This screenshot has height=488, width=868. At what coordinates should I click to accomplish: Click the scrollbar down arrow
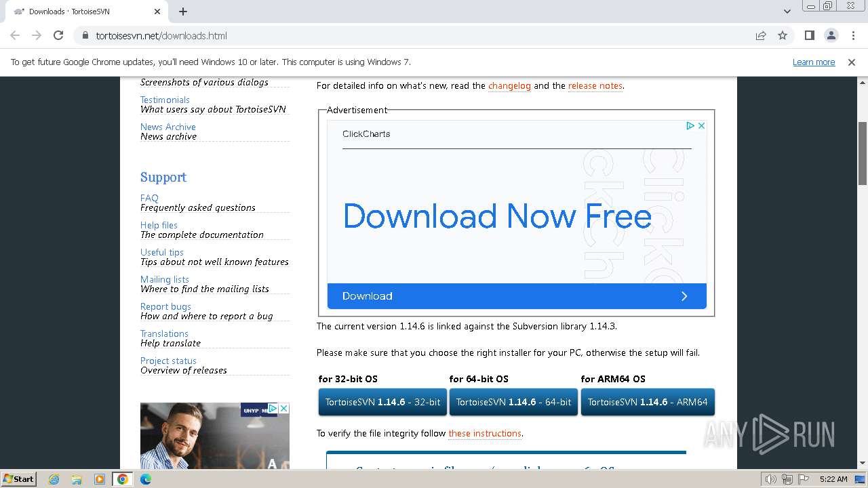863,464
